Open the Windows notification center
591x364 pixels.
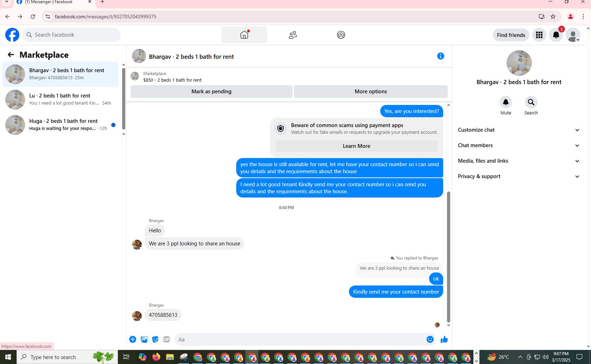[579, 357]
